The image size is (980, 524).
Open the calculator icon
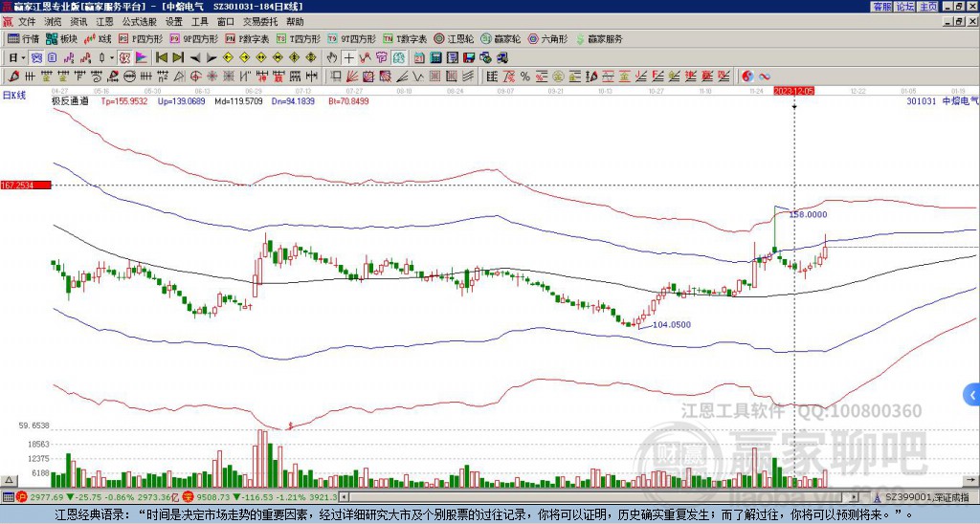(x=436, y=58)
